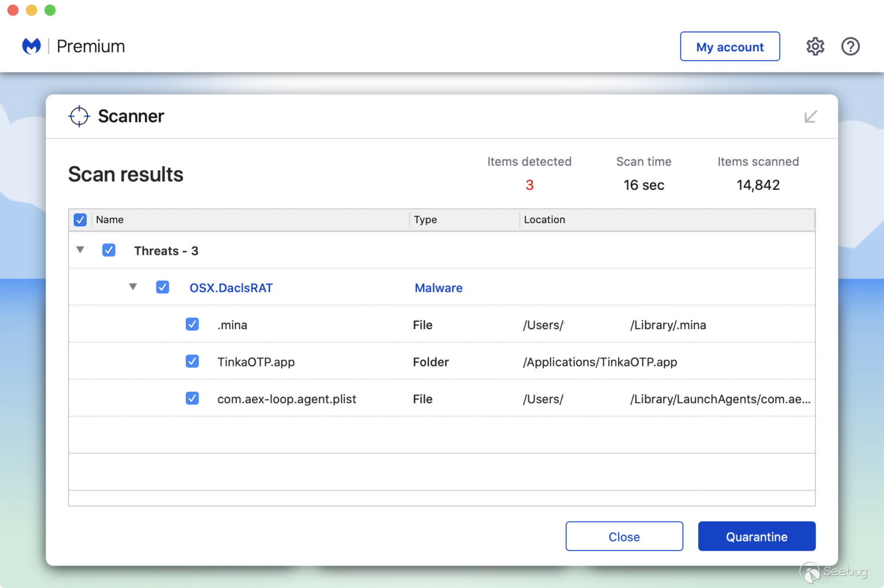Sort by the Location column header
The image size is (884, 588).
click(x=544, y=220)
